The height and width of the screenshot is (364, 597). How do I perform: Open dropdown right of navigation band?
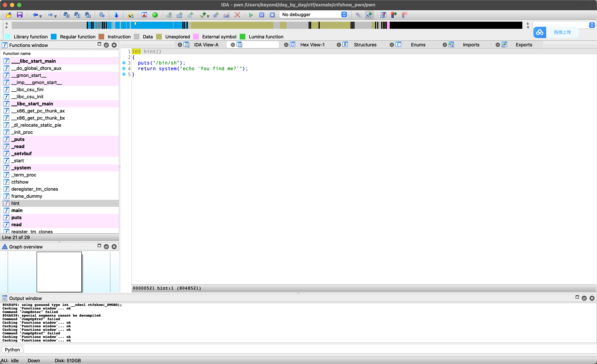pyautogui.click(x=592, y=25)
